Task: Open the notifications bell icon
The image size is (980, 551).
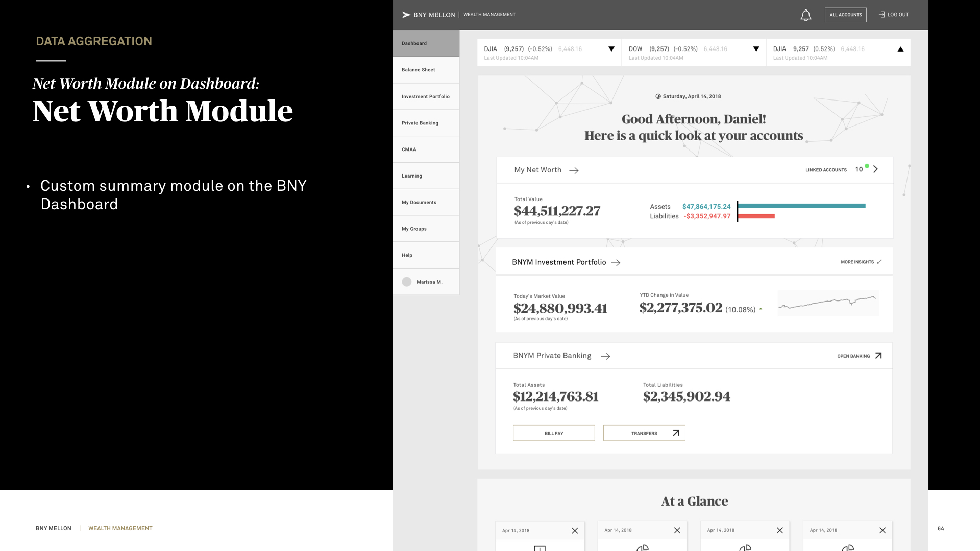Action: (x=805, y=15)
